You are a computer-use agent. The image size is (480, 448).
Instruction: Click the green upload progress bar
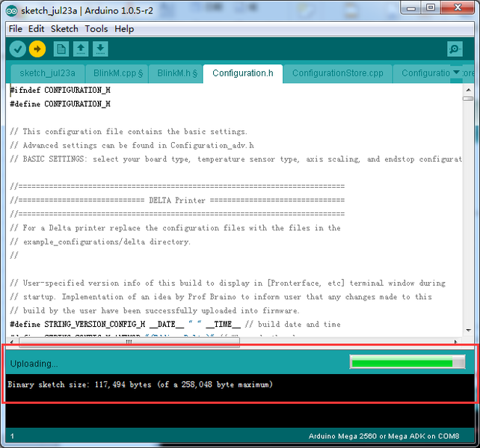(x=407, y=362)
